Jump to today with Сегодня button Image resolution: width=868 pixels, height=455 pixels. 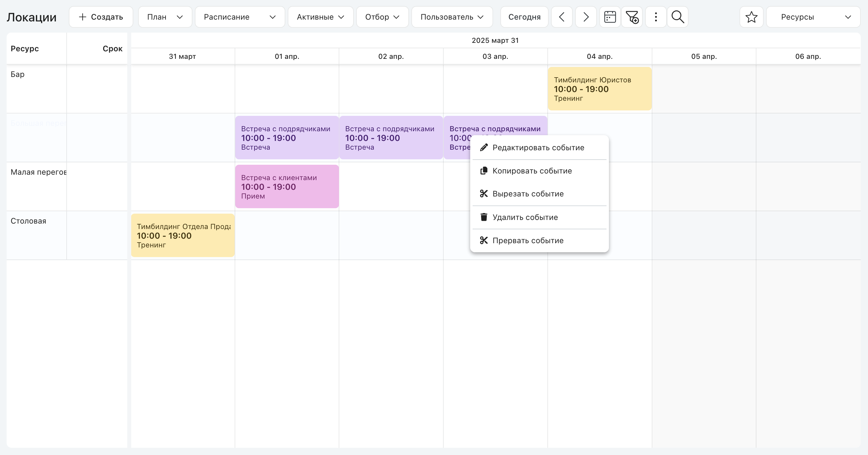[524, 17]
